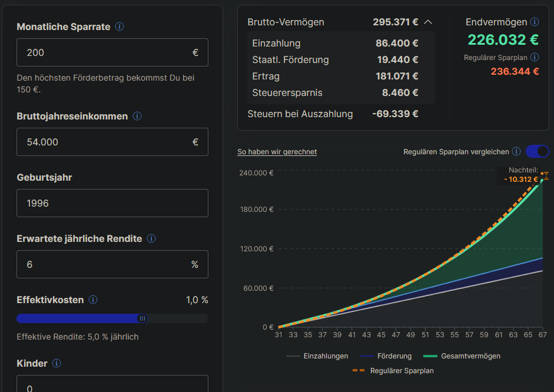The image size is (554, 392).
Task: Click info icon beside Bruttojahreseinkommen
Action: (137, 117)
